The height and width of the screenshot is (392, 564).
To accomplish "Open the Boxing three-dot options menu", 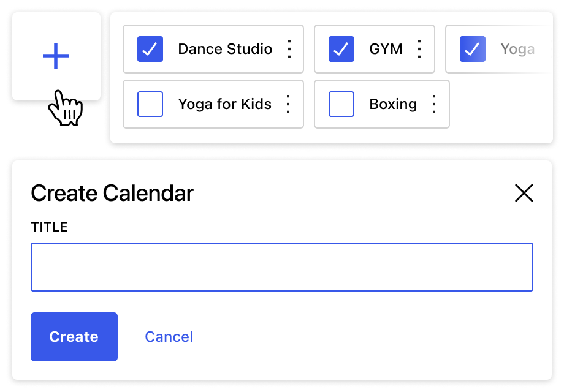I will click(x=434, y=104).
